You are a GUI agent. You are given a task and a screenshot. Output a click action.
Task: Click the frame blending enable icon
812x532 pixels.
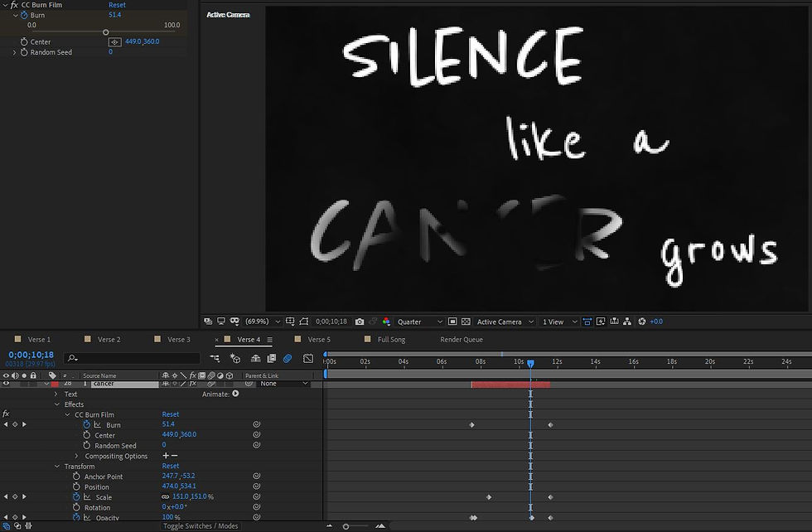272,358
